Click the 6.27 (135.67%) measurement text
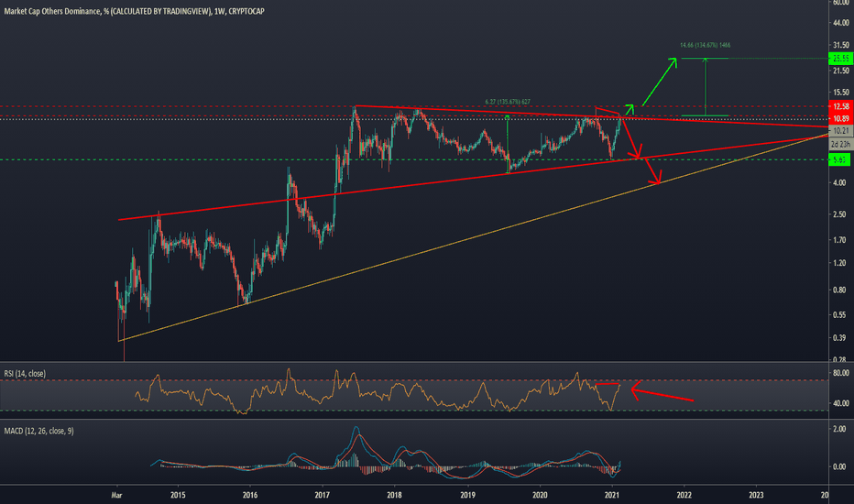This screenshot has width=854, height=504. [x=508, y=102]
